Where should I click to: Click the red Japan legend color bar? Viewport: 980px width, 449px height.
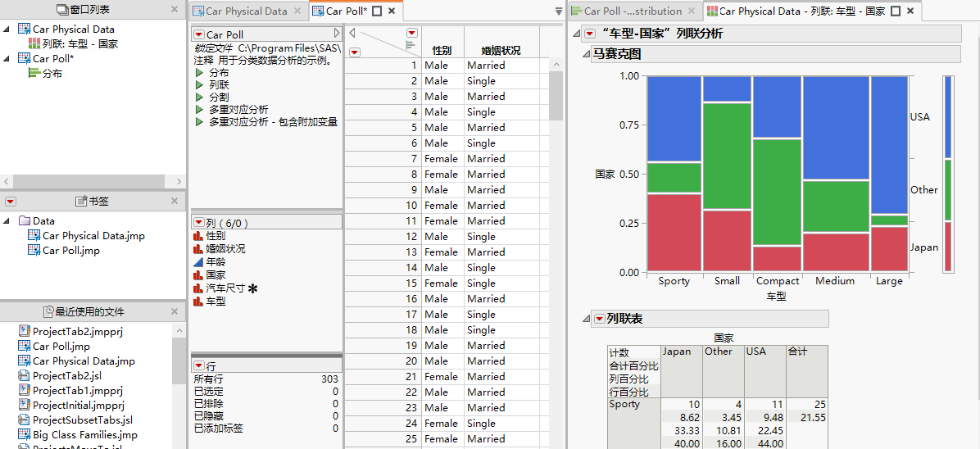click(x=948, y=247)
